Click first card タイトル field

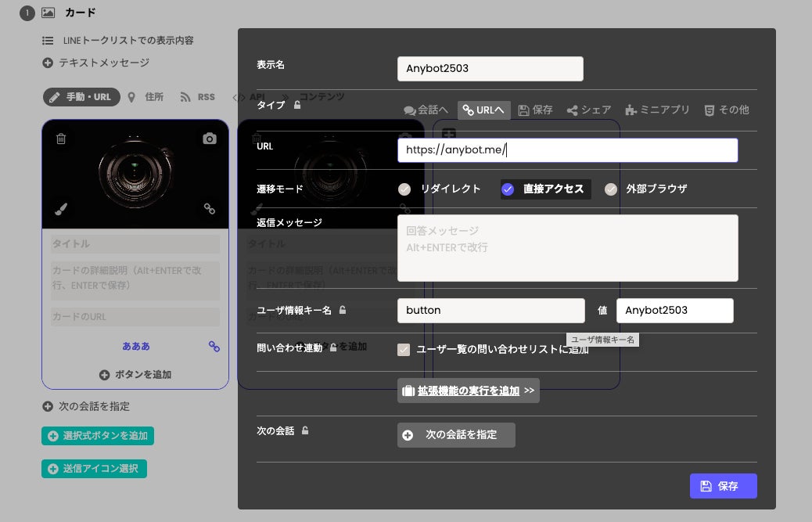point(135,244)
